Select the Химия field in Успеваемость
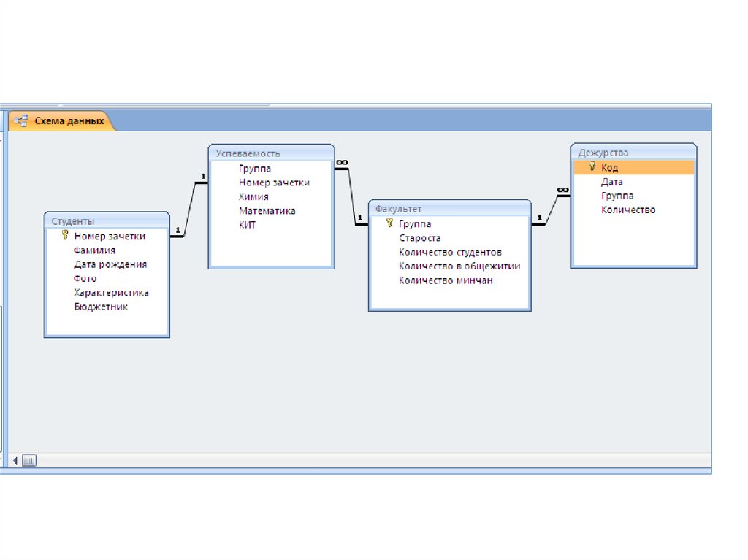The height and width of the screenshot is (560, 748). [x=253, y=196]
